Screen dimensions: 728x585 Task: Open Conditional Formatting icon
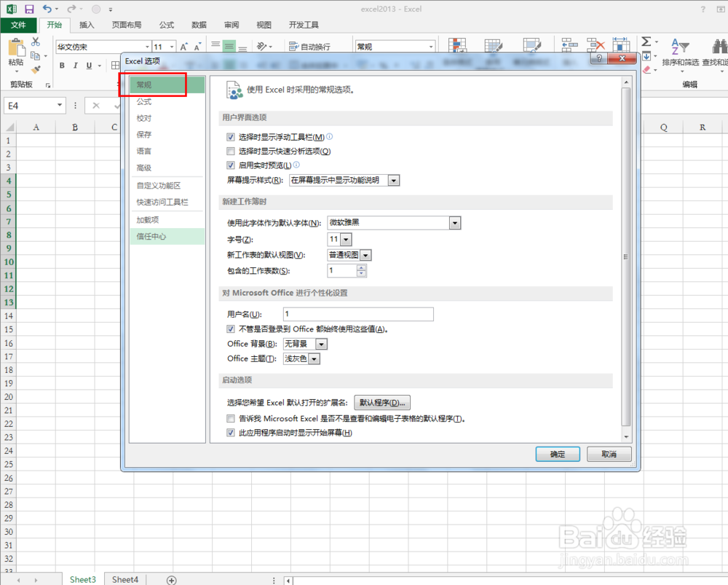[x=457, y=45]
